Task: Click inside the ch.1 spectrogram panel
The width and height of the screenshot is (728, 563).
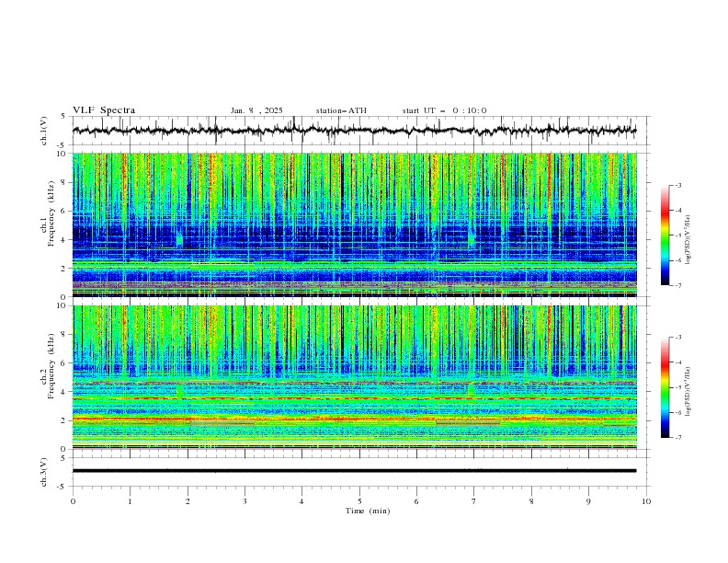Action: coord(354,224)
